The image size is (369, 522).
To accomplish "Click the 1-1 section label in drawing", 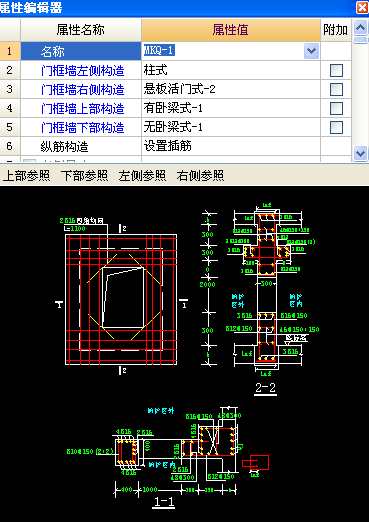I will pyautogui.click(x=163, y=502).
